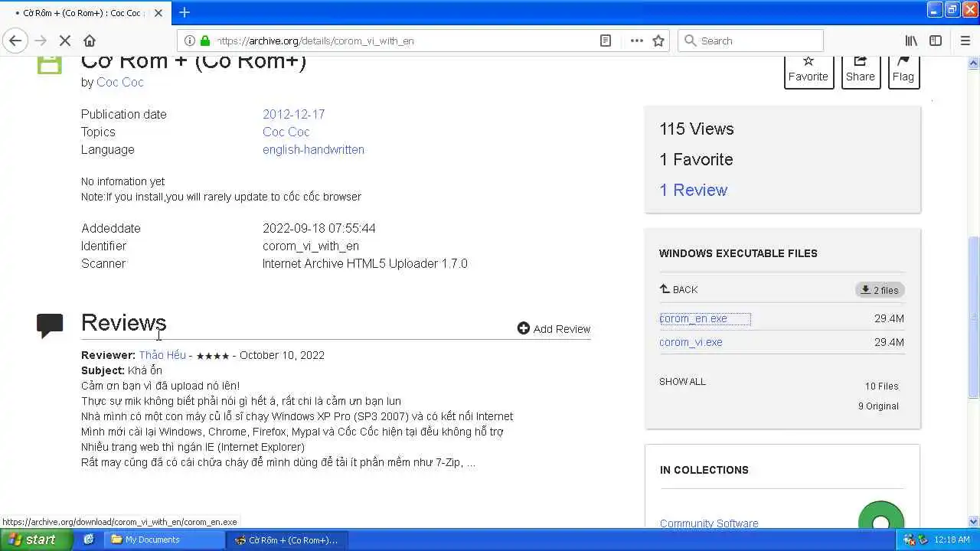This screenshot has width=980, height=551.
Task: Click the Reviews speech bubble icon
Action: click(x=50, y=325)
